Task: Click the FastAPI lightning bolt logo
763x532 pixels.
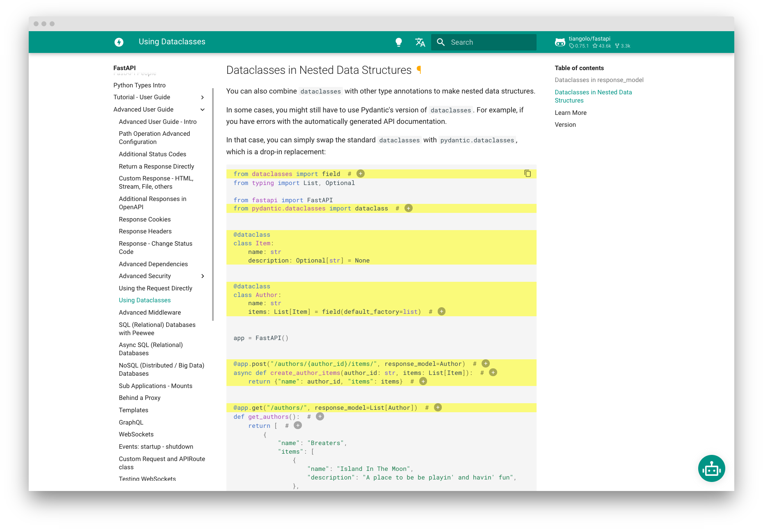Action: tap(119, 42)
